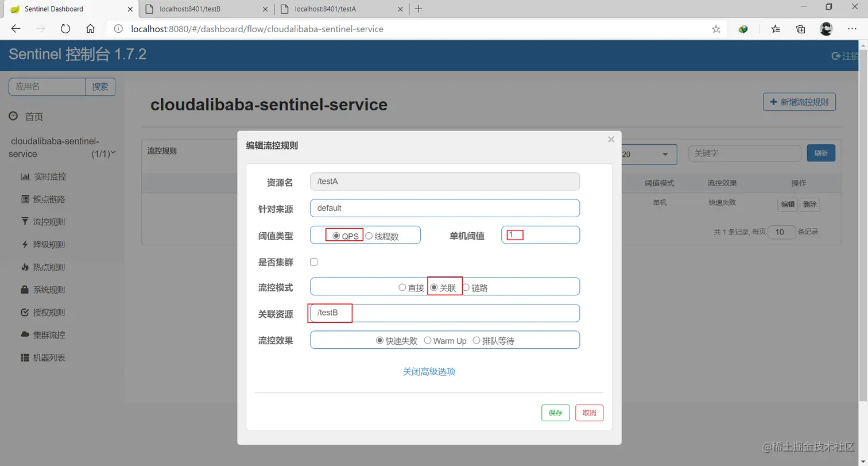The width and height of the screenshot is (868, 466).
Task: Click the 首页 dashboard icon
Action: tap(13, 116)
